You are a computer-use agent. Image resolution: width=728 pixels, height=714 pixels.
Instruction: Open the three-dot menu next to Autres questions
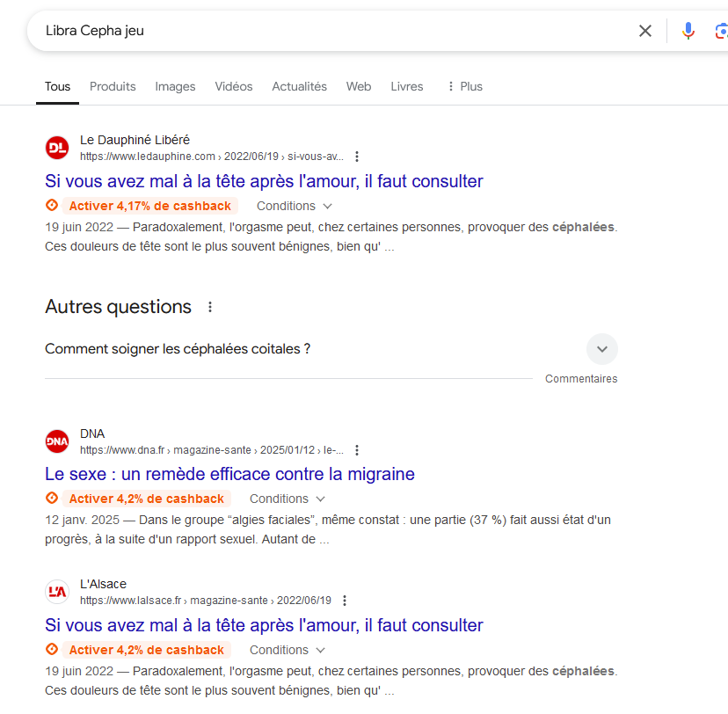click(x=210, y=307)
